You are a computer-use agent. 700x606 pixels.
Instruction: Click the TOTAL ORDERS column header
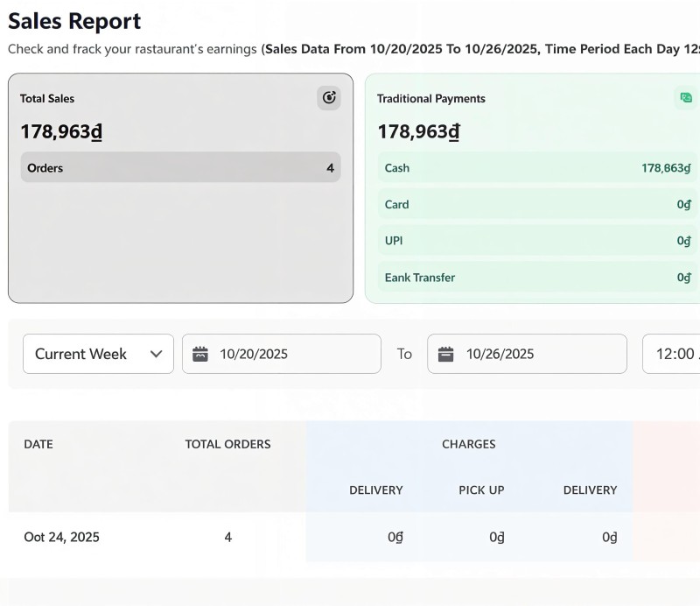(227, 444)
